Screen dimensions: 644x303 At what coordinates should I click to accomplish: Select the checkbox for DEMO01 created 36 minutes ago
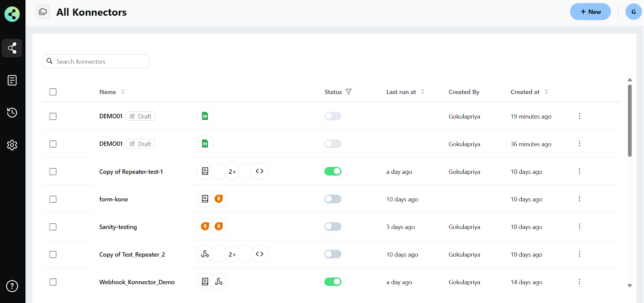[x=53, y=144]
